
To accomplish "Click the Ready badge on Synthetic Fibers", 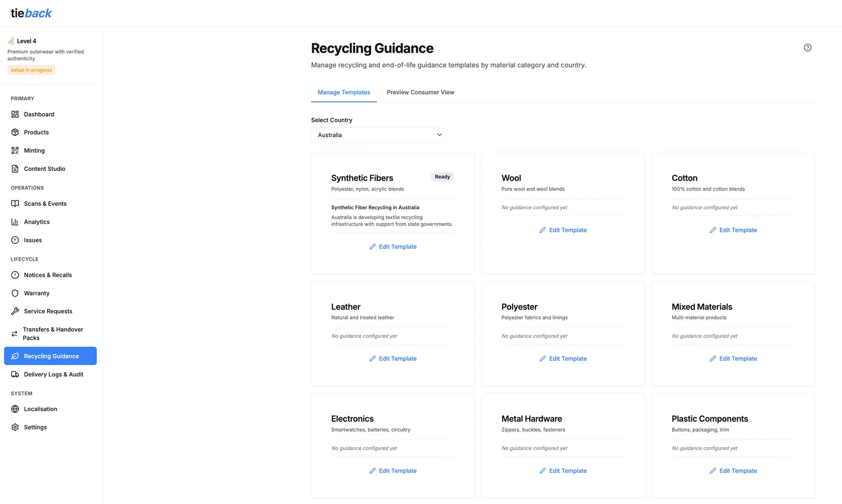I will 442,176.
